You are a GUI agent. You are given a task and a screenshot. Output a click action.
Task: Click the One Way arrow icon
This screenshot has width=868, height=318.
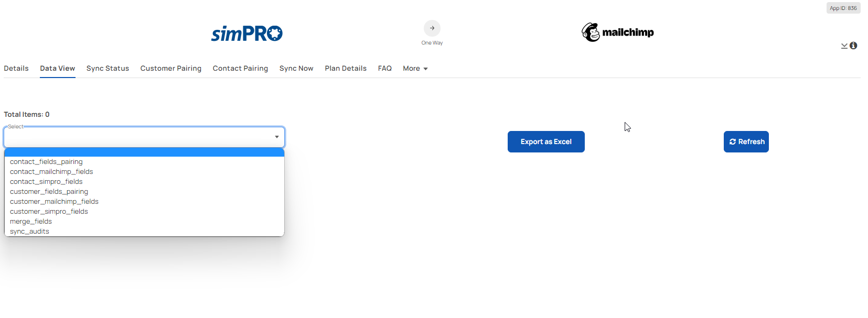coord(432,28)
